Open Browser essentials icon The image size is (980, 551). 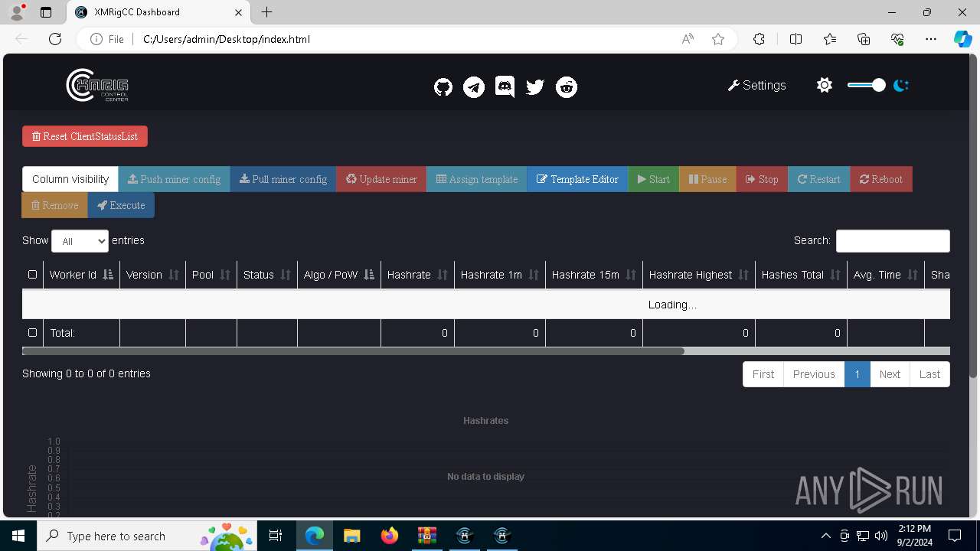click(897, 39)
